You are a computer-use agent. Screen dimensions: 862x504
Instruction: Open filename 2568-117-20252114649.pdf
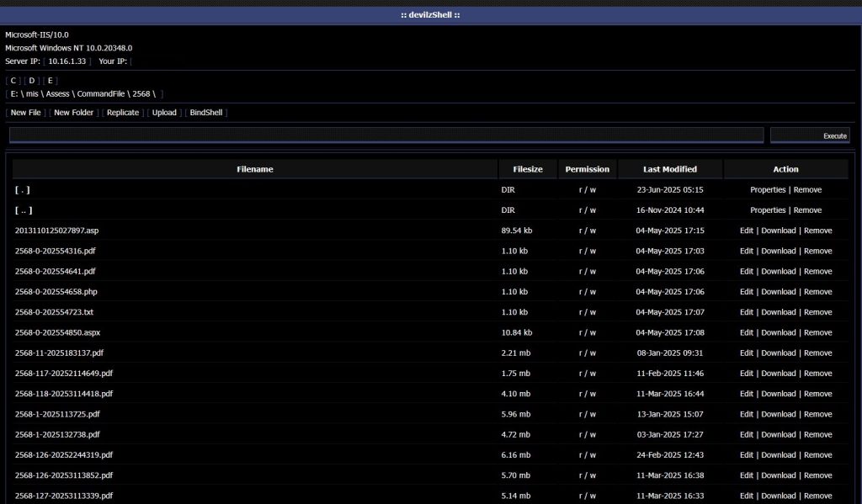click(64, 374)
